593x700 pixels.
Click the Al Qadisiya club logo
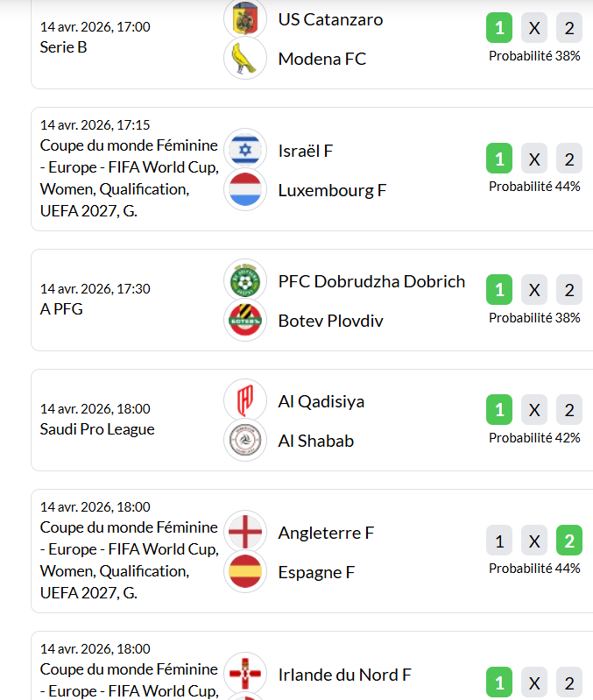(245, 400)
